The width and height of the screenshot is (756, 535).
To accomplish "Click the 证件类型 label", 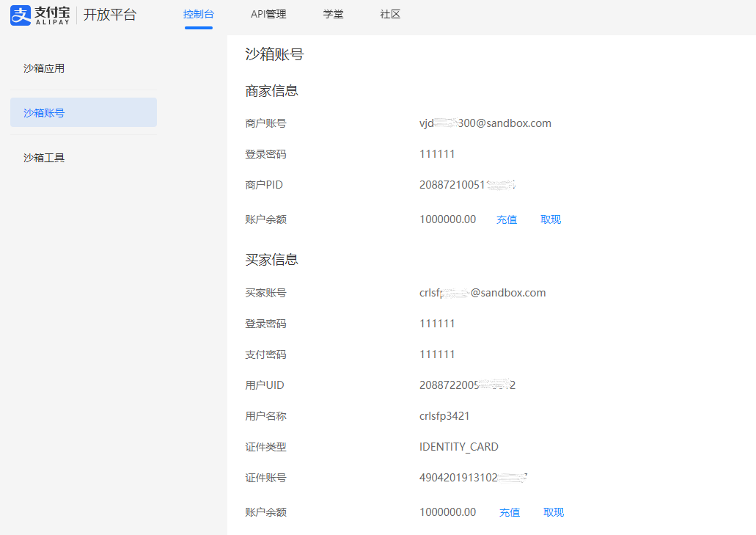I will pos(265,447).
